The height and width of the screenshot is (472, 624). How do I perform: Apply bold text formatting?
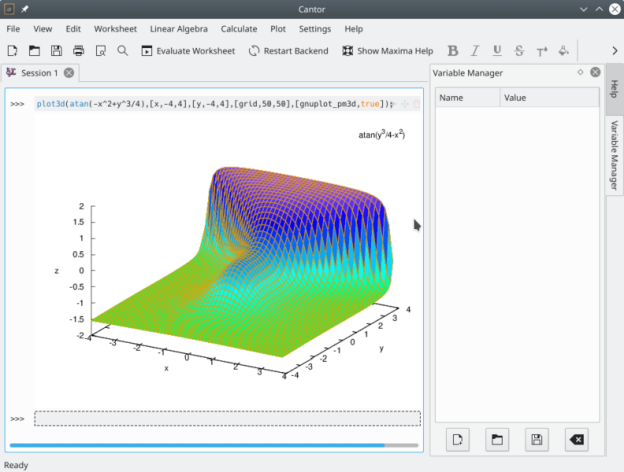(453, 50)
